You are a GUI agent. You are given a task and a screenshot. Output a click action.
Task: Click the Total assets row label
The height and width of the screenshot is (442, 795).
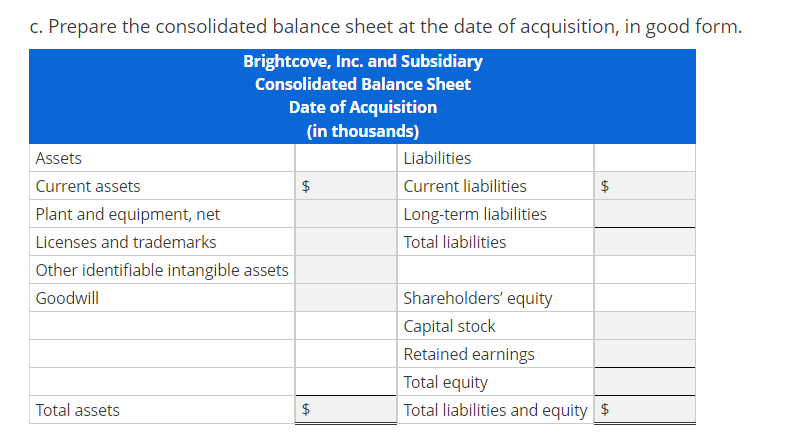pyautogui.click(x=78, y=410)
